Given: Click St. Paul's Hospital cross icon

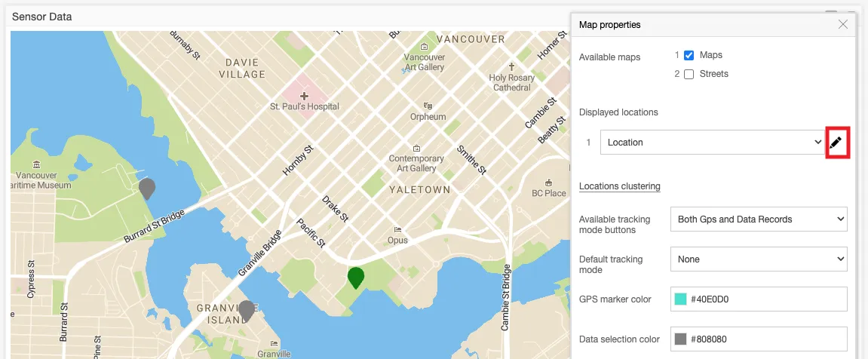Looking at the screenshot, I should (x=304, y=96).
